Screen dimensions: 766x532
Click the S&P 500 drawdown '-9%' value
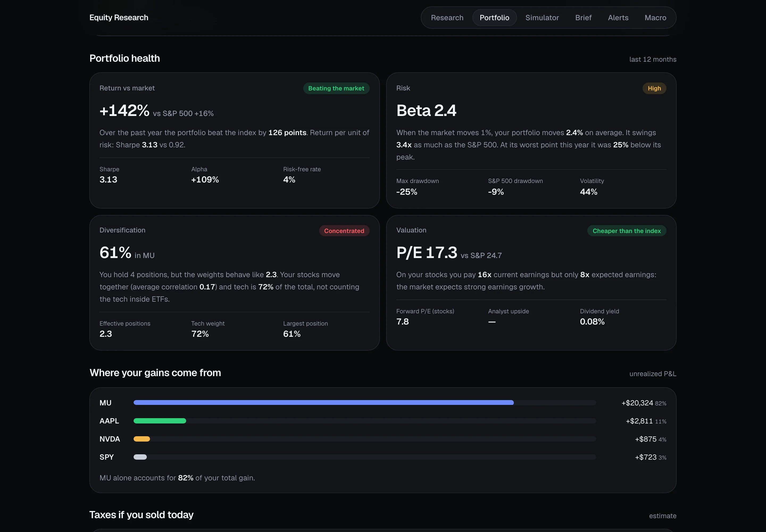tap(496, 192)
